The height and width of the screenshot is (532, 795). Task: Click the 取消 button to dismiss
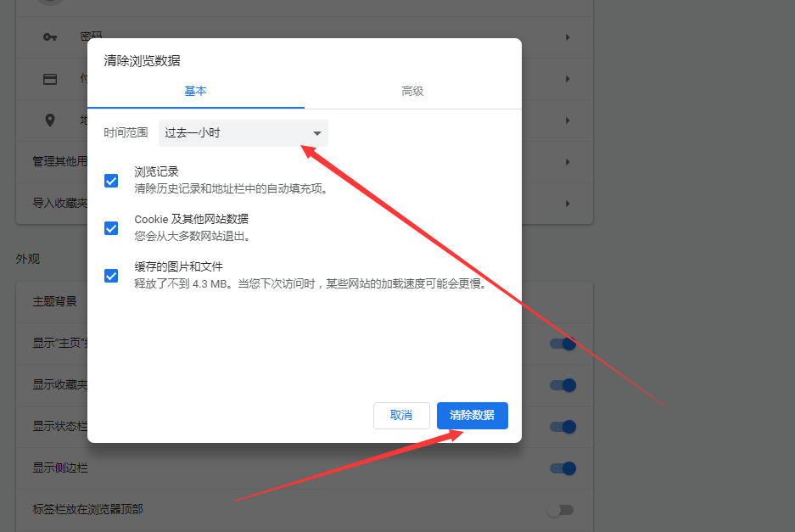coord(401,416)
